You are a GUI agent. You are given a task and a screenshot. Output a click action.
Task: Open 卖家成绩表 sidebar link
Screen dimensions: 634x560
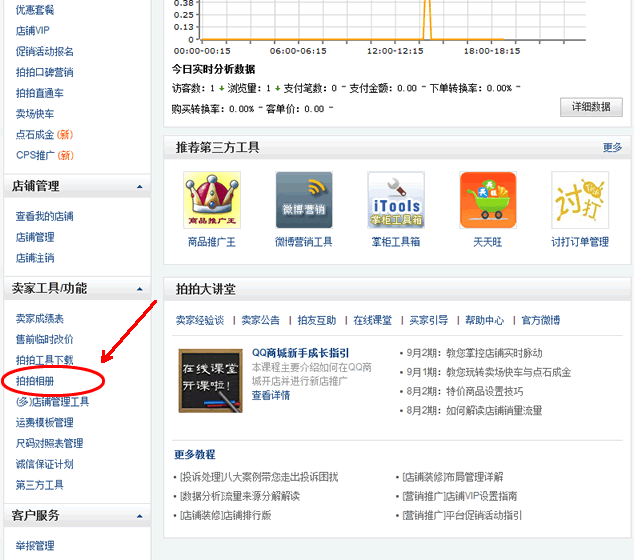pyautogui.click(x=40, y=319)
